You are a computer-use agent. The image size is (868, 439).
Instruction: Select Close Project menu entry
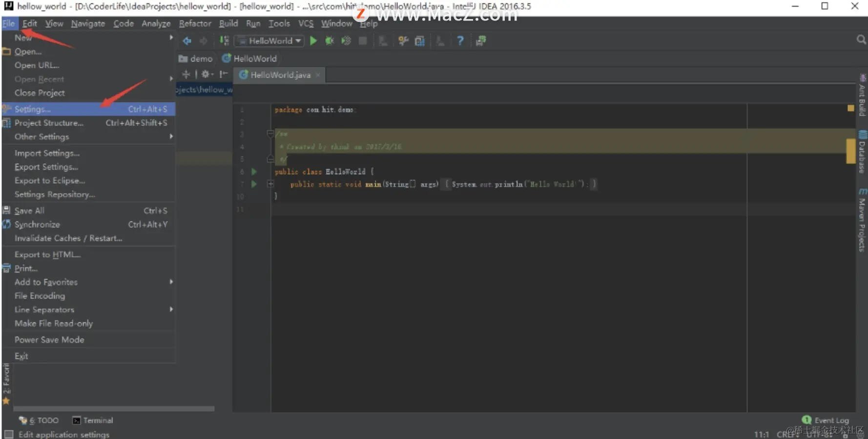tap(88, 93)
